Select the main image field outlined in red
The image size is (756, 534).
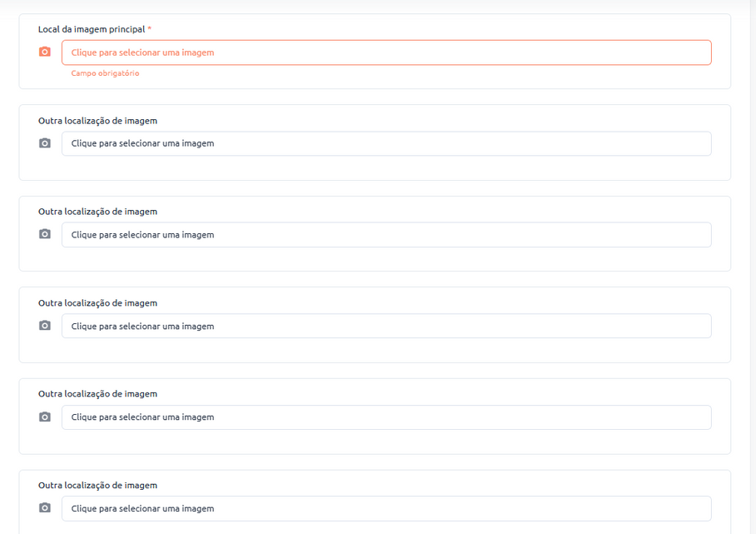386,52
